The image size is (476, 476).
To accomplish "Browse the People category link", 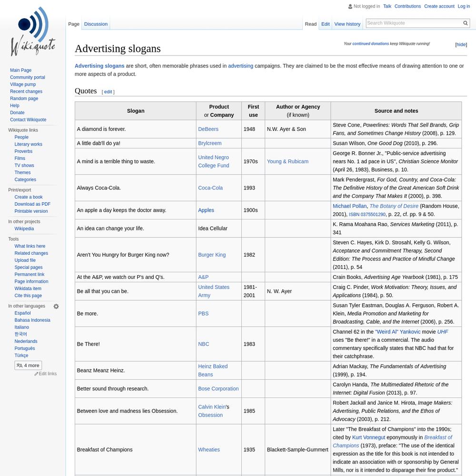I will pyautogui.click(x=21, y=137).
